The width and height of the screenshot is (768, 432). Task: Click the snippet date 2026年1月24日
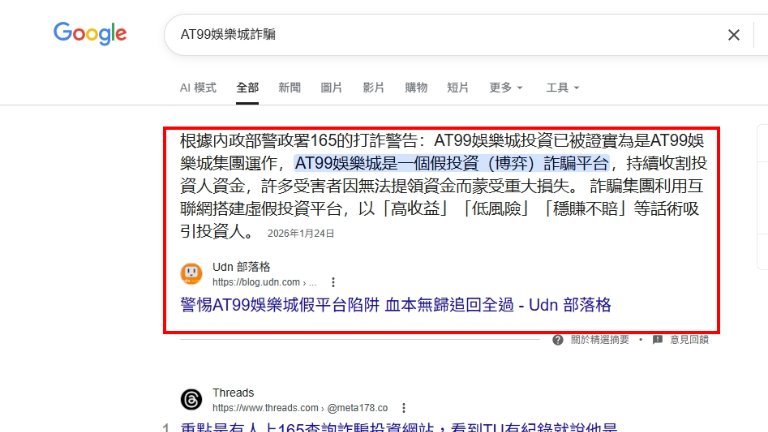coord(301,234)
